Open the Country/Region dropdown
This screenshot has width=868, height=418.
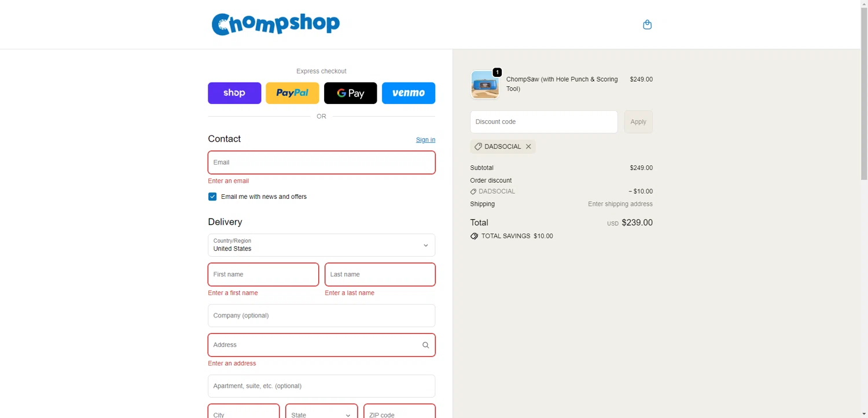(321, 245)
